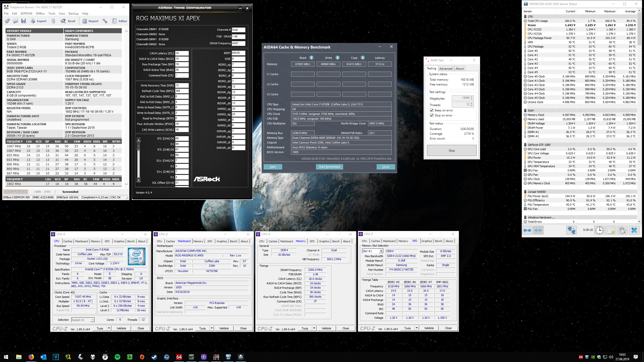Viewport: 644px width, 362px height.
Task: Switch to Caches tab in CPU-Z CPU window
Action: coord(68,241)
